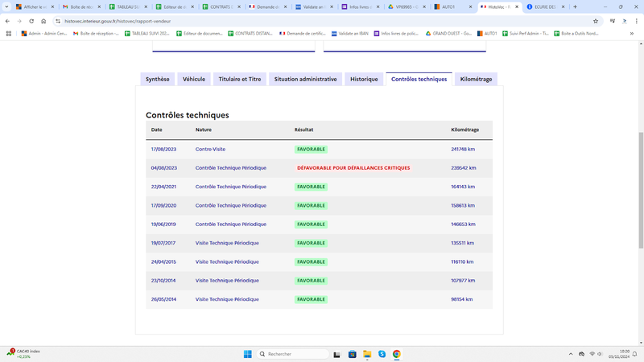The height and width of the screenshot is (362, 644).
Task: Switch to the ECURIE DES browser tab
Action: point(547,6)
